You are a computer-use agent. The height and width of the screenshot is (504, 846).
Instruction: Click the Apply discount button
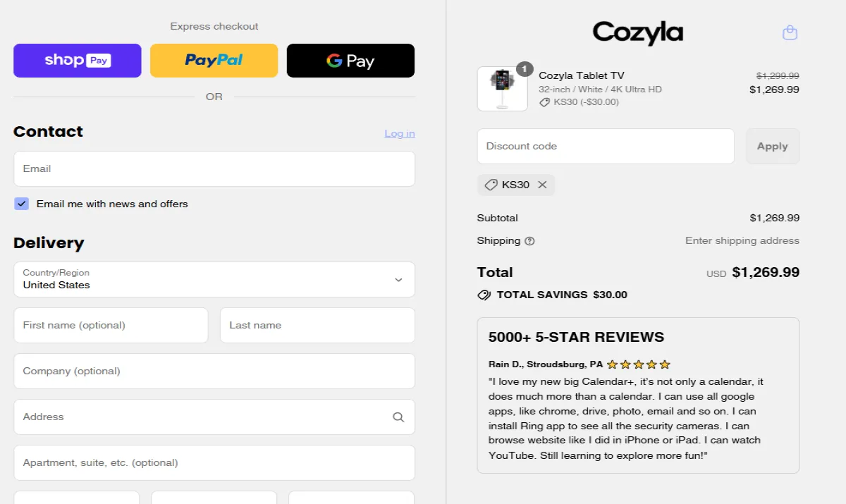[772, 147]
